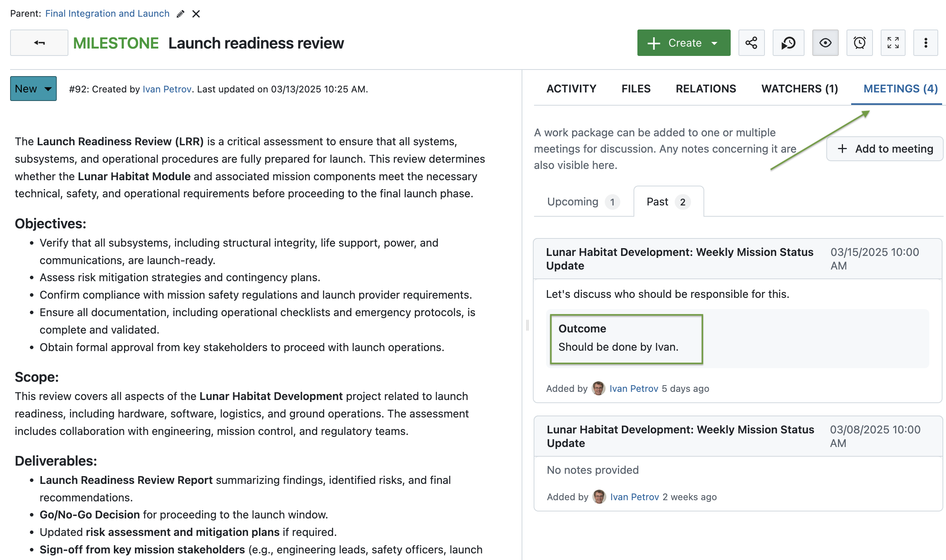Open Final Integration and Launch parent link

pos(107,14)
